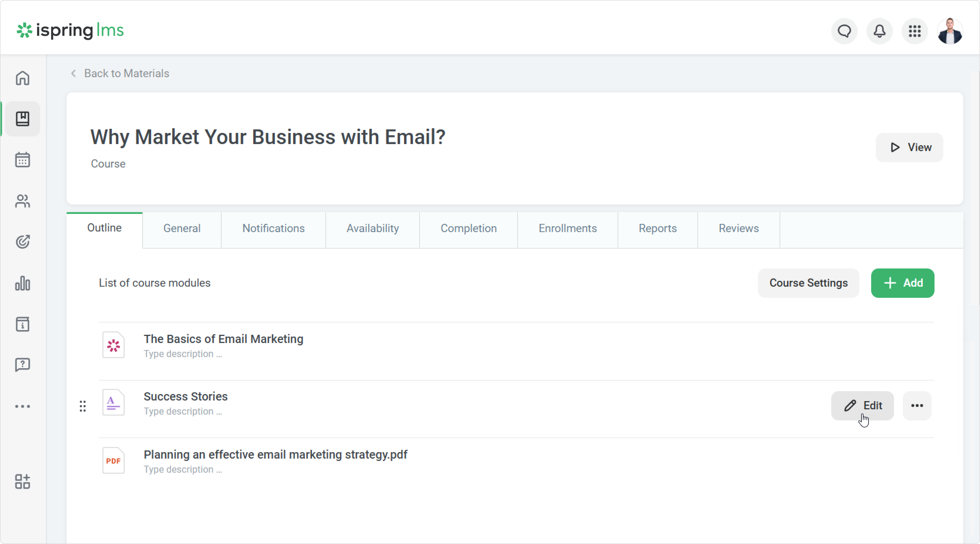
Task: Expand the sidebar three-dots More menu
Action: click(22, 406)
